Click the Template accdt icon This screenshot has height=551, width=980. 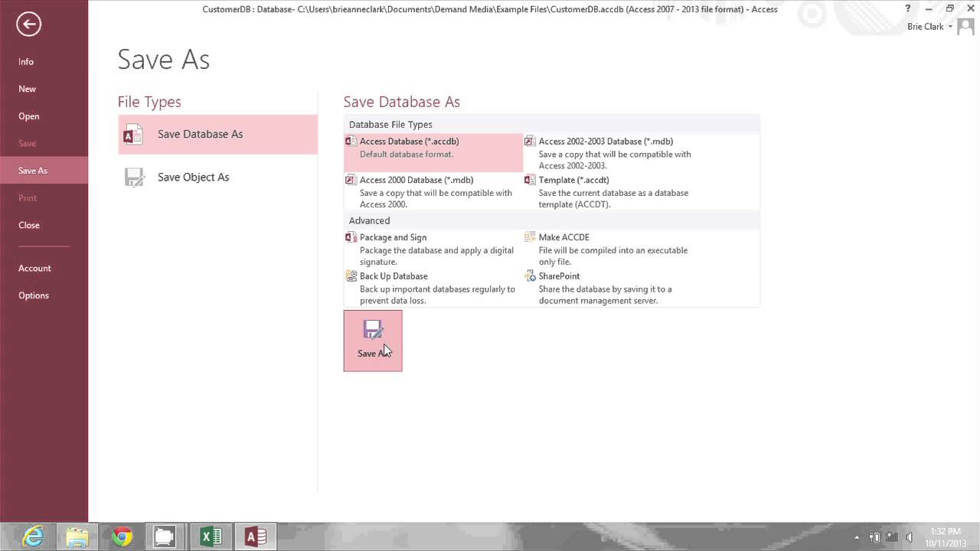pyautogui.click(x=530, y=180)
